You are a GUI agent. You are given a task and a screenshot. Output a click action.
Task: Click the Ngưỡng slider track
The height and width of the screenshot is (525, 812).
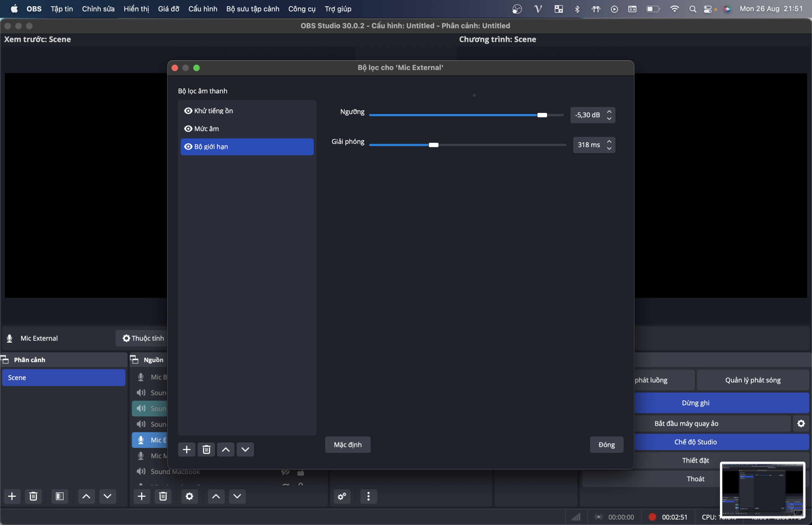pos(466,115)
